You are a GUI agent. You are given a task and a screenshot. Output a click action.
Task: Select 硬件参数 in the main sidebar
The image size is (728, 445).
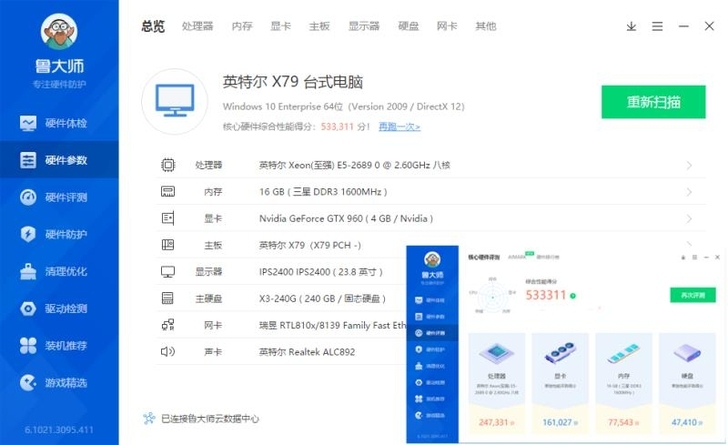[x=59, y=160]
